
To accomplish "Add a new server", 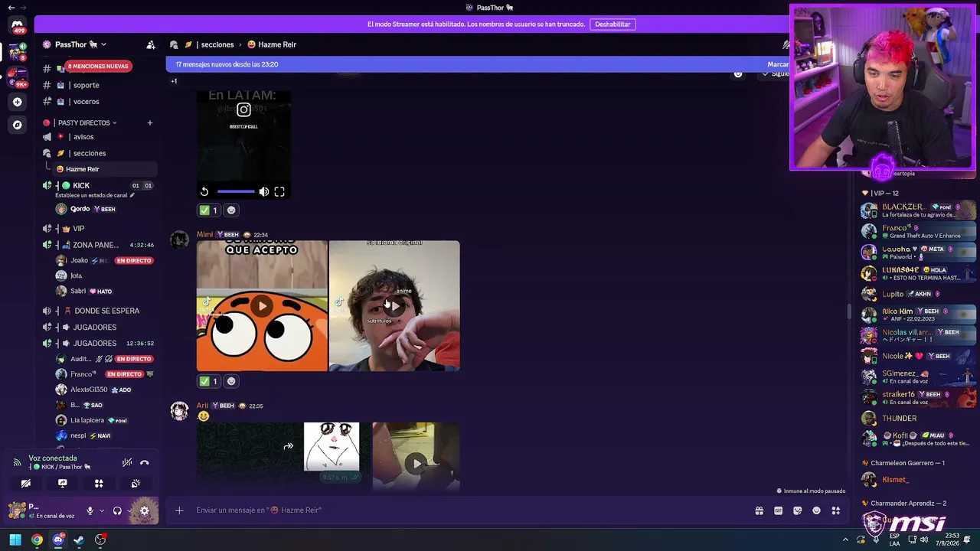I will (17, 102).
